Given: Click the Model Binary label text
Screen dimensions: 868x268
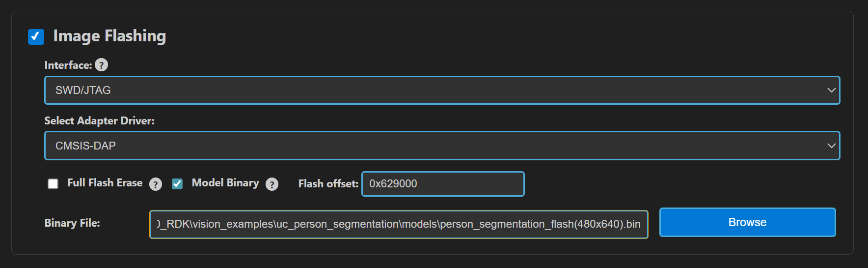Looking at the screenshot, I should point(225,183).
